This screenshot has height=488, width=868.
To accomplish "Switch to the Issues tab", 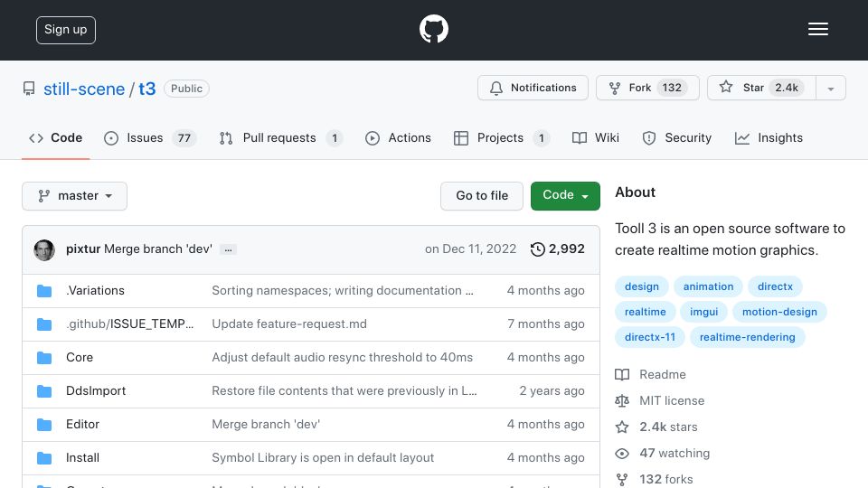I will (x=150, y=137).
